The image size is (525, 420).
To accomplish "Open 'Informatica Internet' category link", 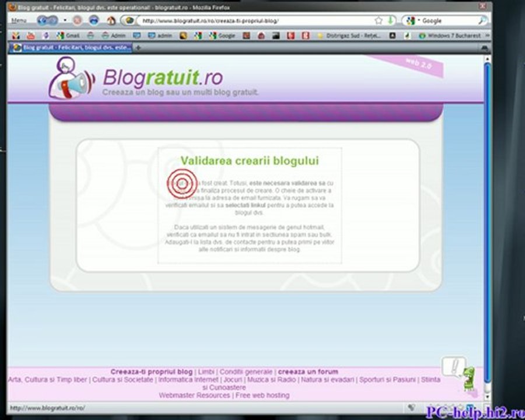I will coord(188,380).
